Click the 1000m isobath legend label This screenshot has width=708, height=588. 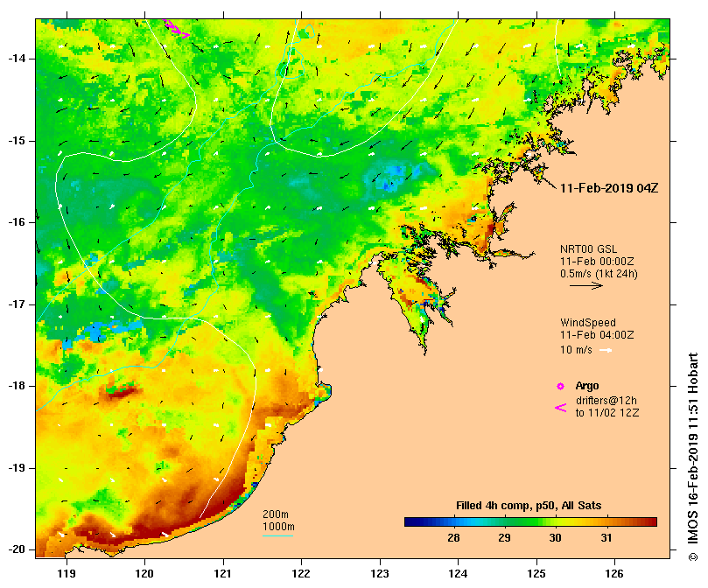pyautogui.click(x=278, y=527)
